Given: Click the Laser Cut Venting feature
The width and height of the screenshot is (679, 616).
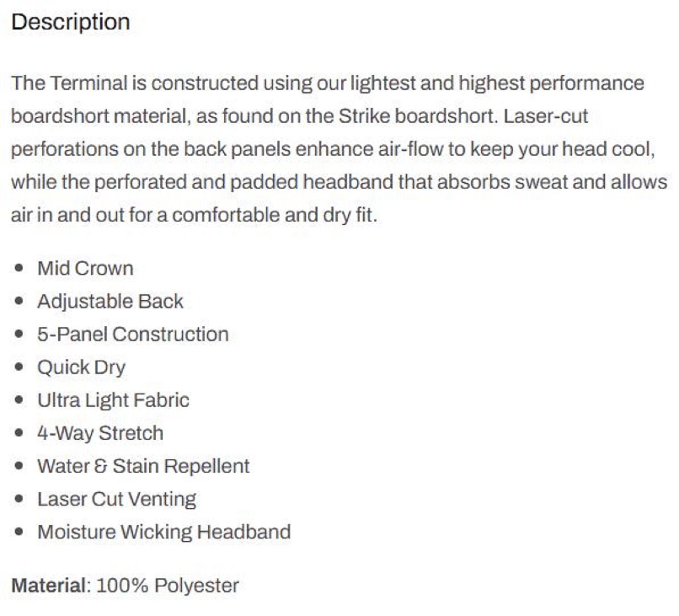Looking at the screenshot, I should 117,499.
